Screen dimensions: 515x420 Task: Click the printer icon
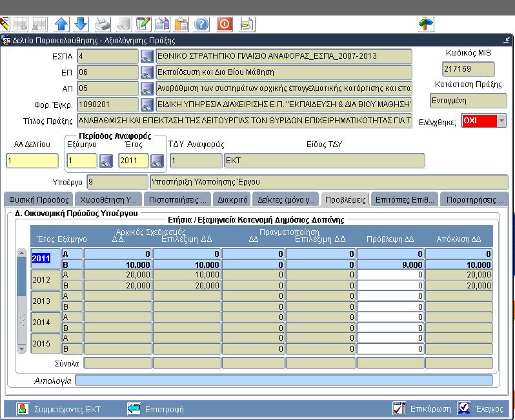click(103, 25)
